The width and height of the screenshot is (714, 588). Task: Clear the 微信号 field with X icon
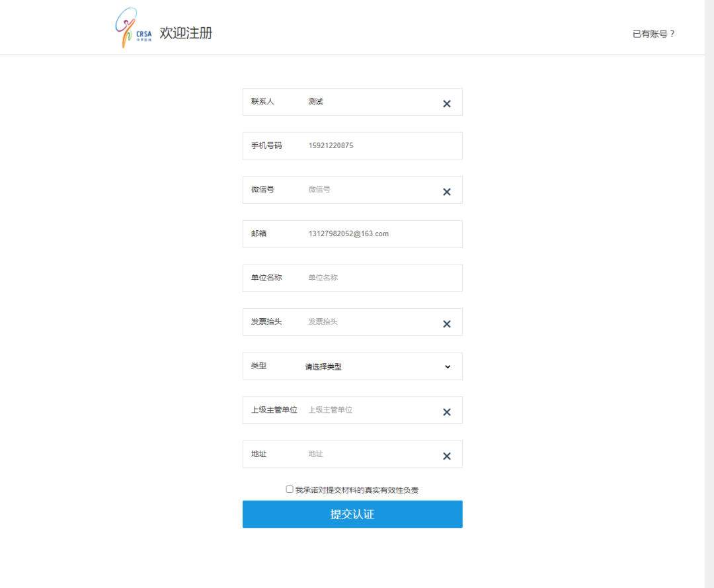click(x=446, y=192)
